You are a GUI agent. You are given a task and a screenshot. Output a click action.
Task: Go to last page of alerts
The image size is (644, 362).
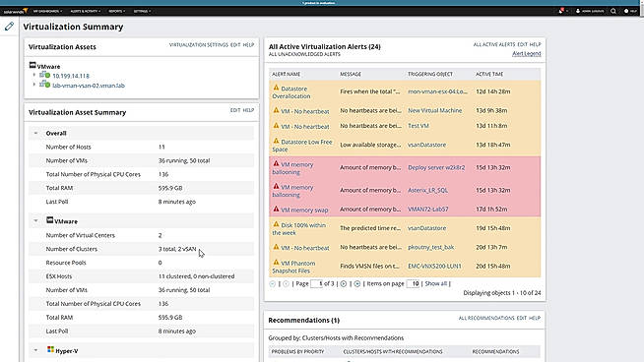tap(356, 283)
